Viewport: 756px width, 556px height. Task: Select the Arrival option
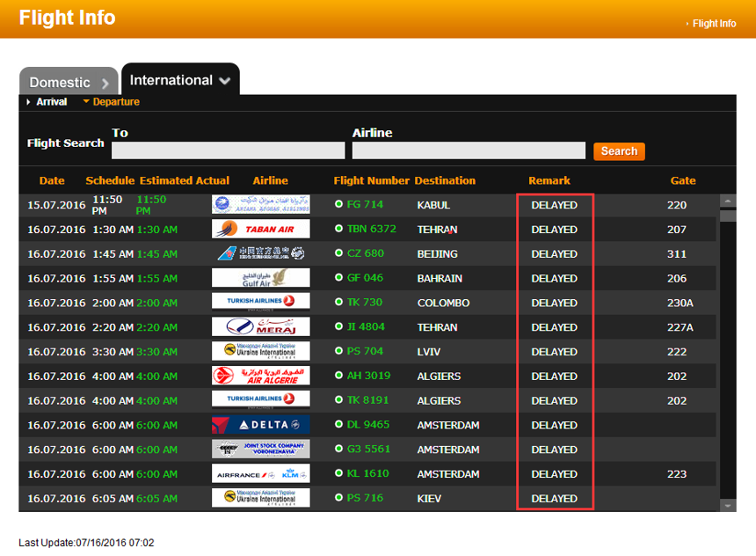(51, 102)
